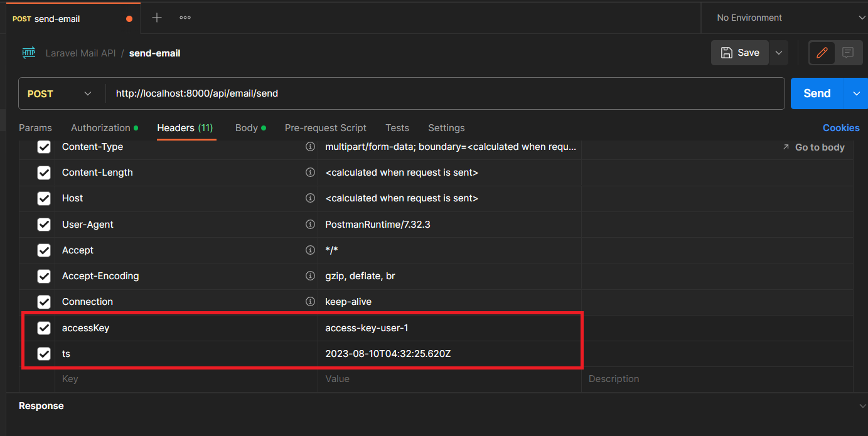Uncheck the Host header

[x=44, y=198]
